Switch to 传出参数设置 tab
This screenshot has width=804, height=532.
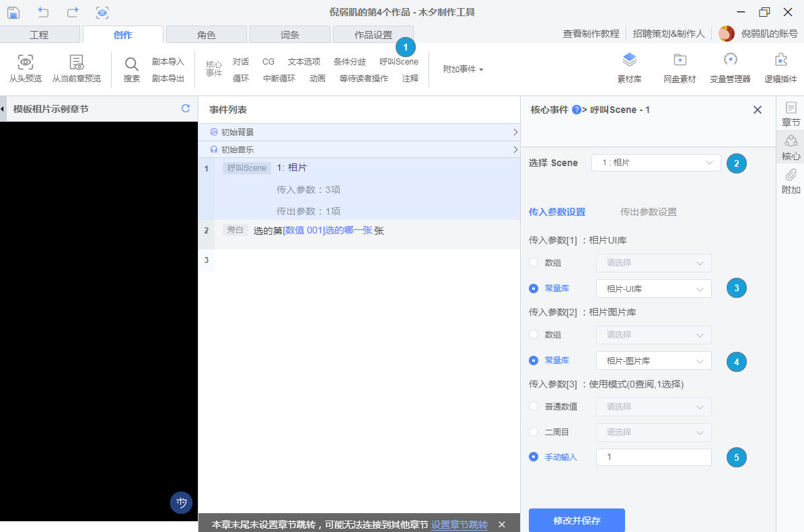(x=648, y=212)
